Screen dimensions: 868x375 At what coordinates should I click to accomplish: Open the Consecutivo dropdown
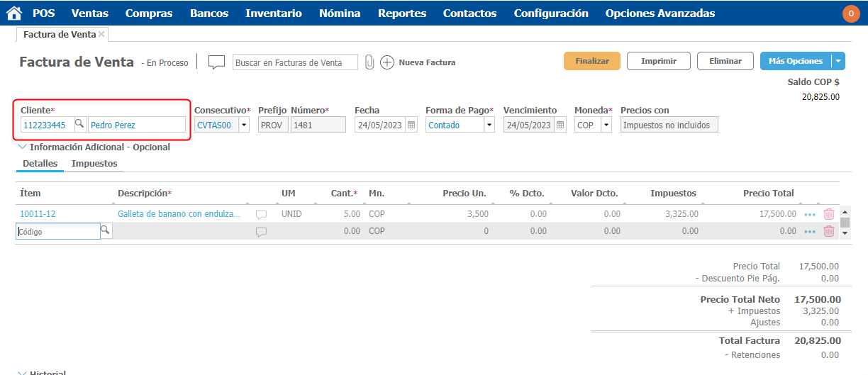click(244, 125)
